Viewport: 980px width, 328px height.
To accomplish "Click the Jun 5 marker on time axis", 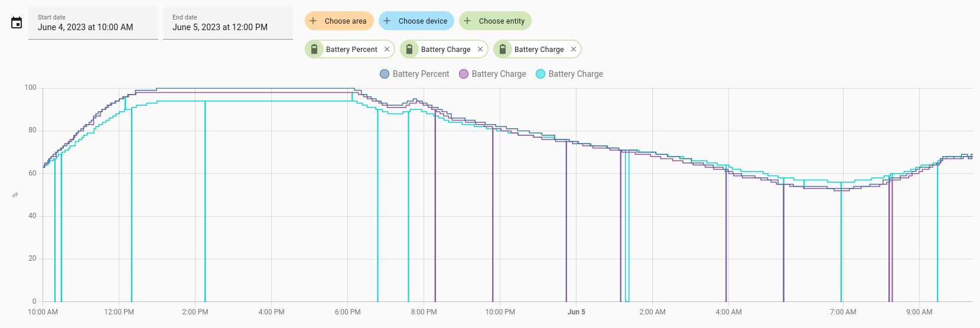I will tap(577, 312).
